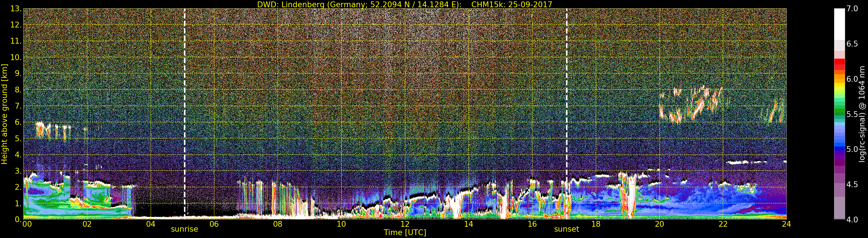Click the "Height above ground [km]" axis label
Screen dimensions: 868x238
(x=4, y=114)
